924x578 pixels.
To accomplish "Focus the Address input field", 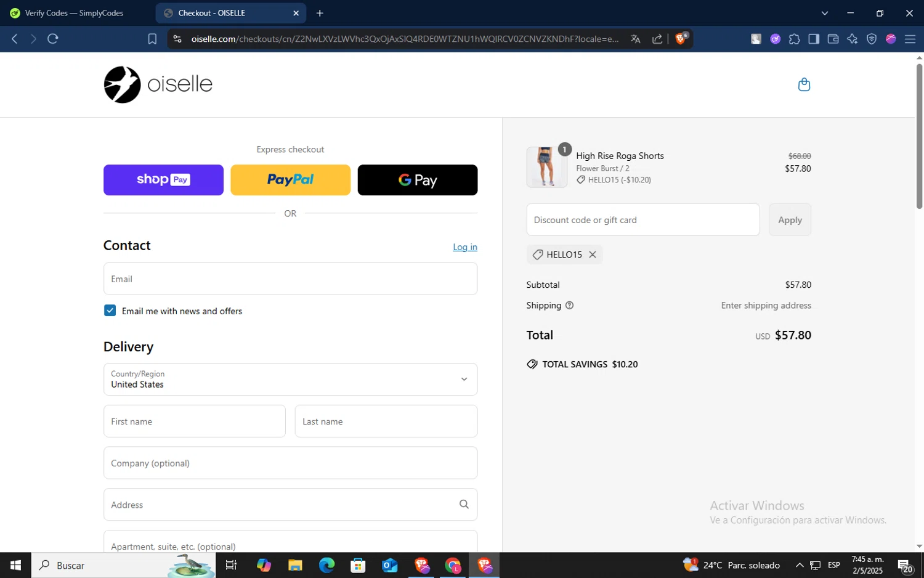I will click(x=290, y=505).
